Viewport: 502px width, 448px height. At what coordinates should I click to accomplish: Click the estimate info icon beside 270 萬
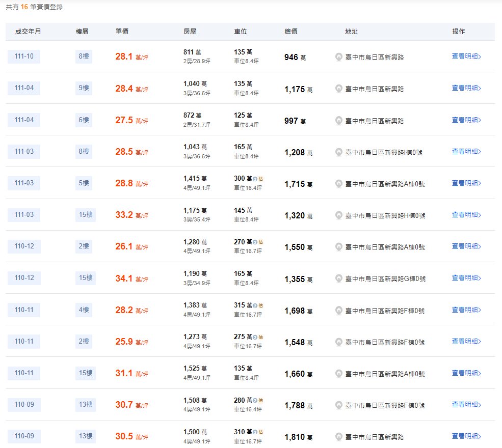pyautogui.click(x=255, y=242)
